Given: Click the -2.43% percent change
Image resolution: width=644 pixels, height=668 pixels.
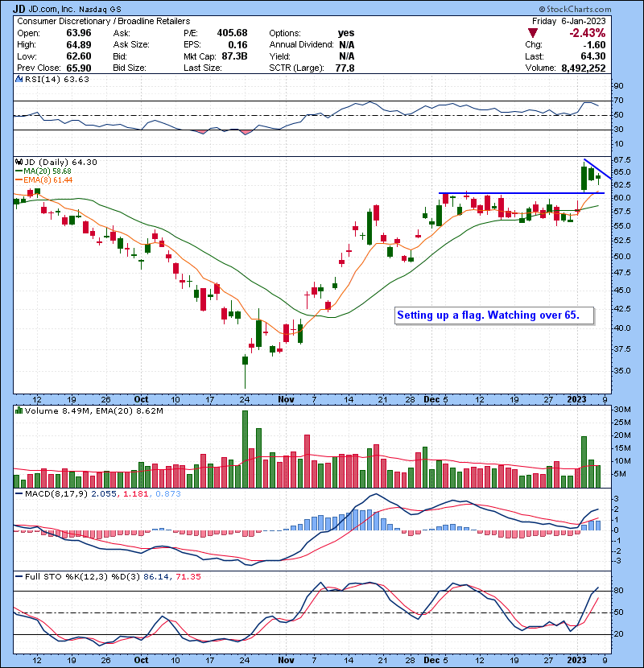Looking at the screenshot, I should [x=588, y=33].
